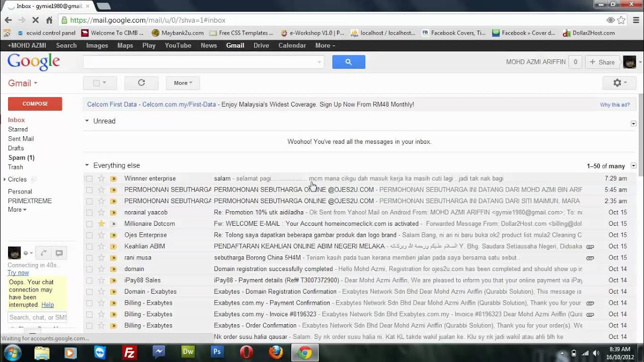Open the Chrome menu icon
The width and height of the screenshot is (644, 362).
(635, 20)
